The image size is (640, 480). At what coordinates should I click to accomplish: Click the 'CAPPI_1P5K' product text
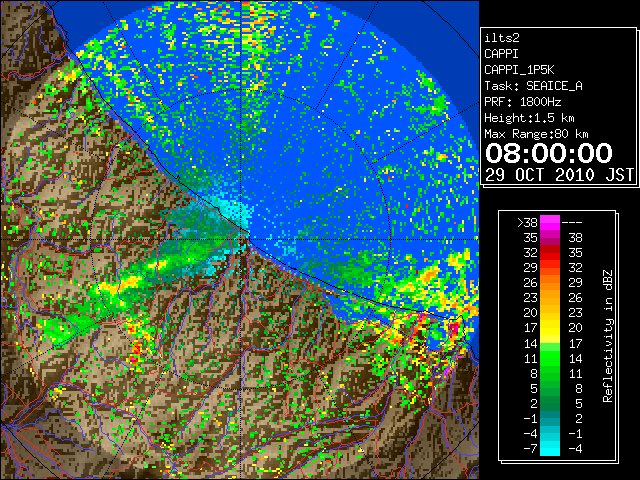tap(519, 70)
